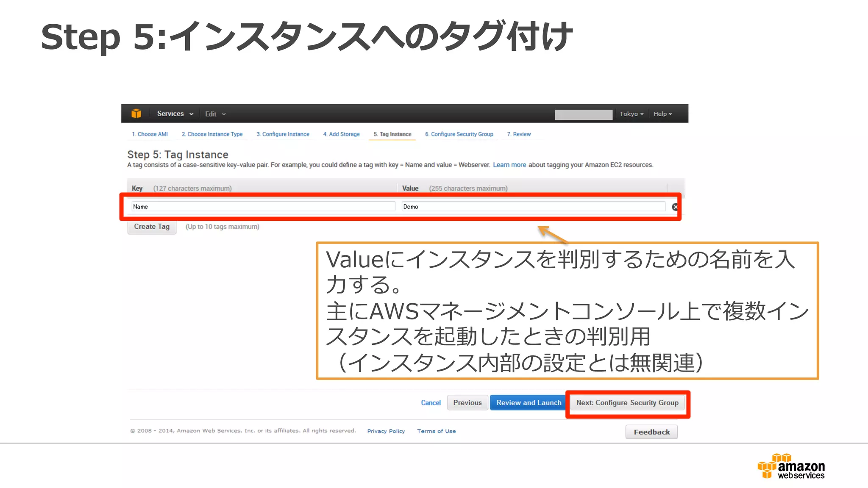Click the 'Step 5: Tag Instance' heading
The width and height of the screenshot is (868, 488).
tap(178, 155)
